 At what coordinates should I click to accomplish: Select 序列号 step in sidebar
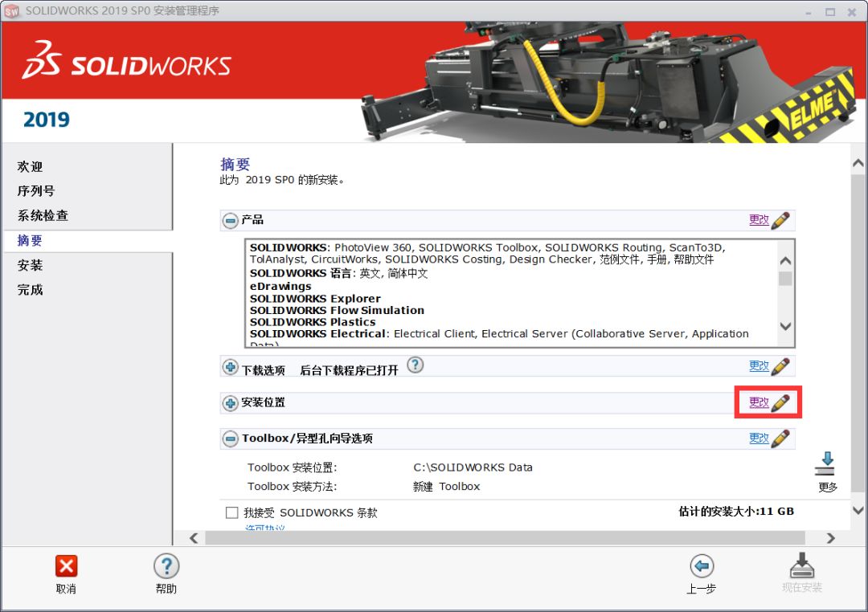[36, 191]
